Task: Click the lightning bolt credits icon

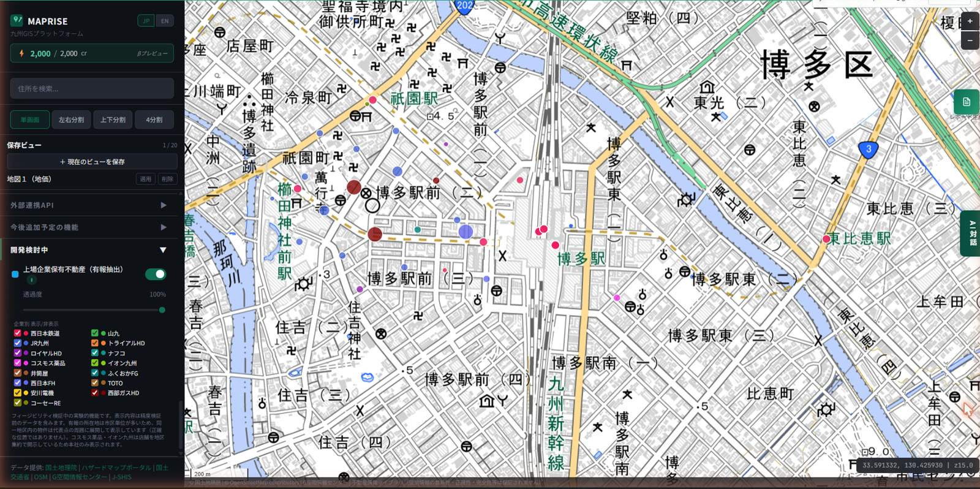Action: (21, 53)
